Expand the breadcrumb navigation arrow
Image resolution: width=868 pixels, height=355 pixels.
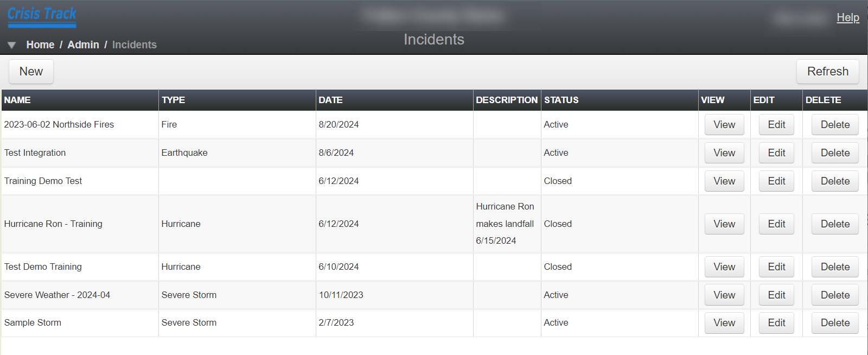[x=11, y=45]
